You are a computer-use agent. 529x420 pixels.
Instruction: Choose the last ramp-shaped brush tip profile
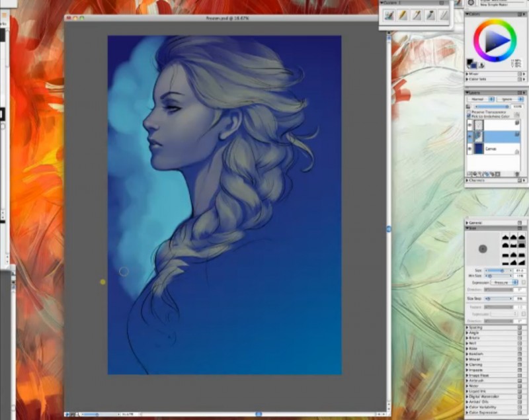pyautogui.click(x=522, y=262)
